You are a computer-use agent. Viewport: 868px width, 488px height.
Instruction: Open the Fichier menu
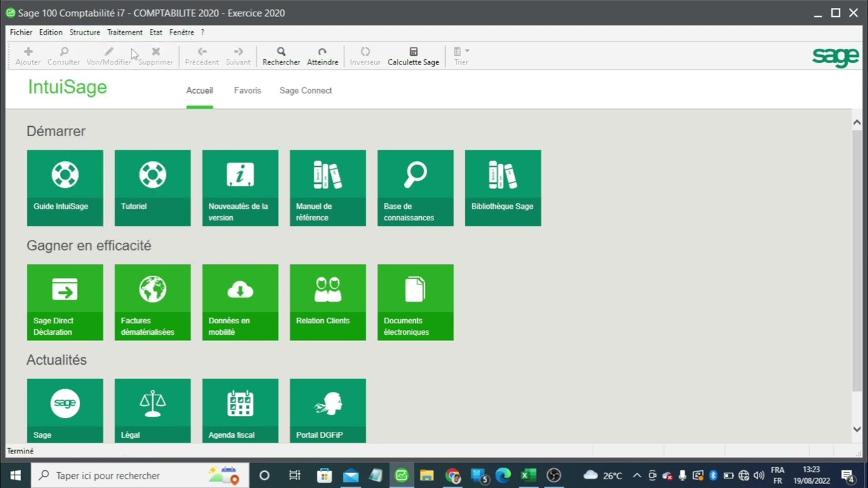[21, 33]
